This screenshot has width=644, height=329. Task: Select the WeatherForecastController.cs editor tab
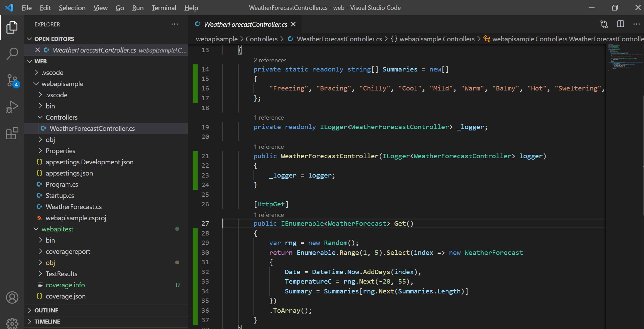(245, 24)
